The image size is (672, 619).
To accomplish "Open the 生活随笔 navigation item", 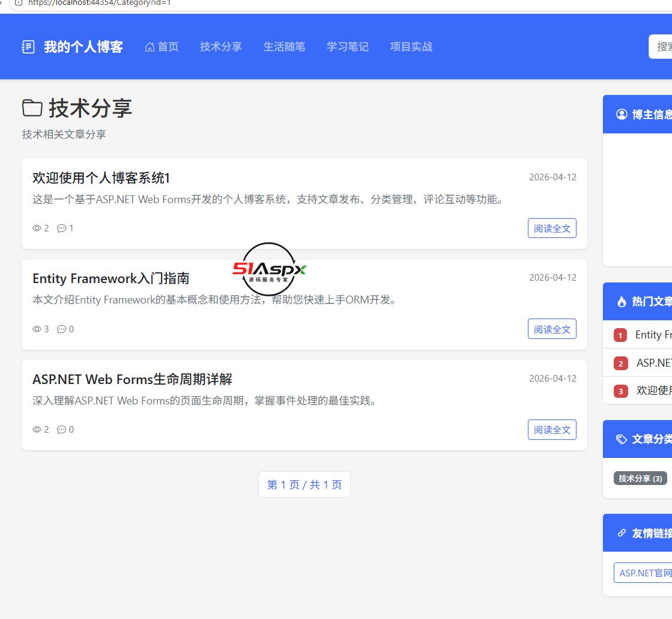I will pos(284,47).
